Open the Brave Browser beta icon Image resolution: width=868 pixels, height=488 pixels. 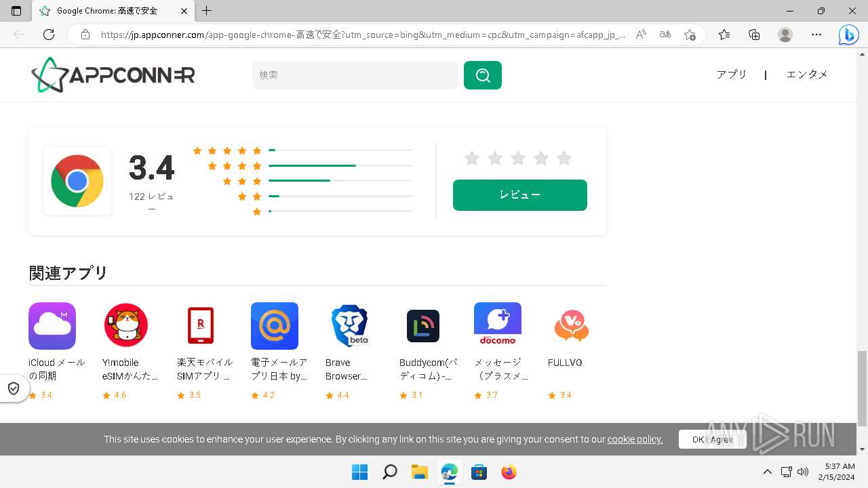[349, 326]
